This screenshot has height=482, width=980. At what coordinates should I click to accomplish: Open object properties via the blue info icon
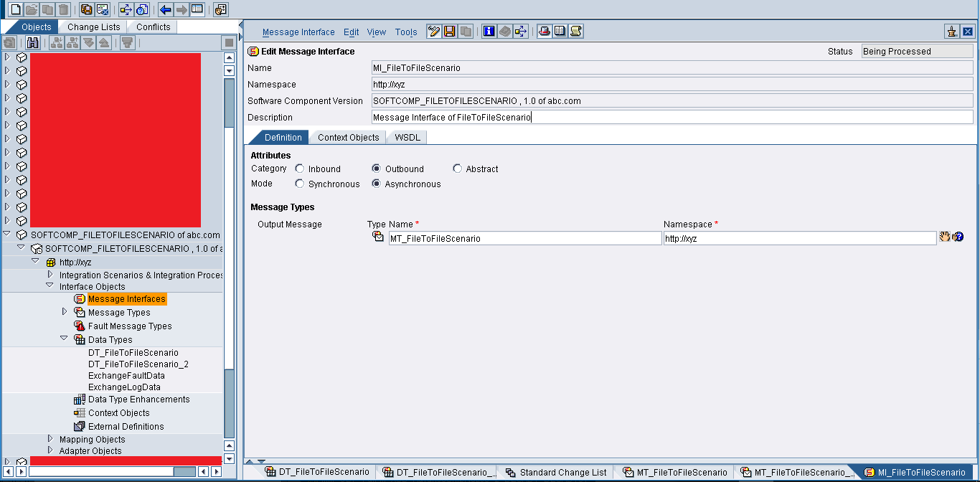tap(489, 31)
